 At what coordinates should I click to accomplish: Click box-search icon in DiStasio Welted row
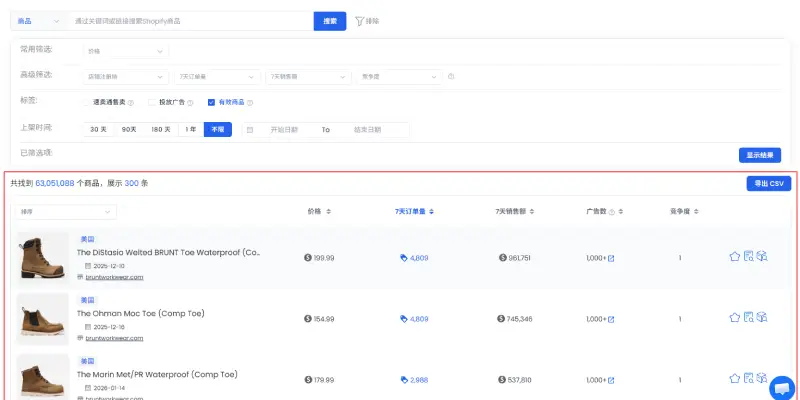click(762, 257)
